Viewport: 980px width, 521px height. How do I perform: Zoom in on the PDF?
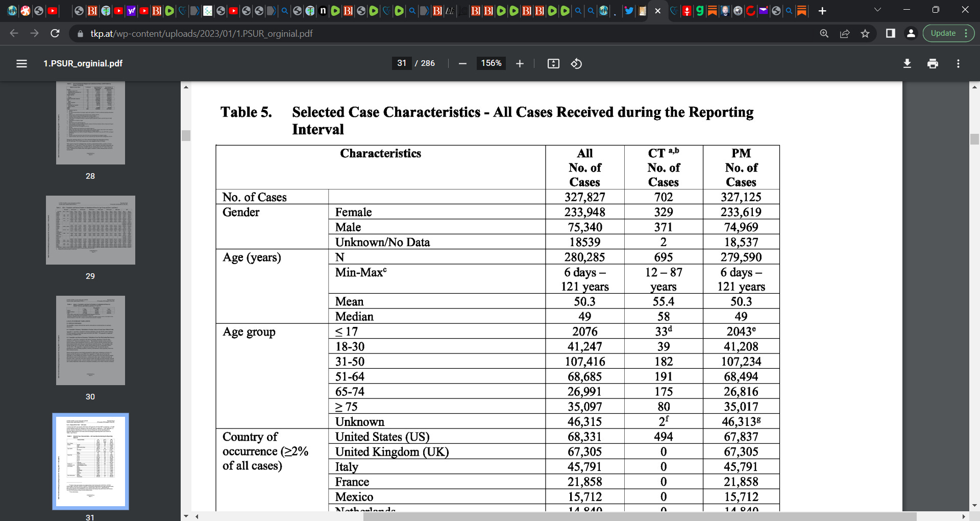point(520,63)
